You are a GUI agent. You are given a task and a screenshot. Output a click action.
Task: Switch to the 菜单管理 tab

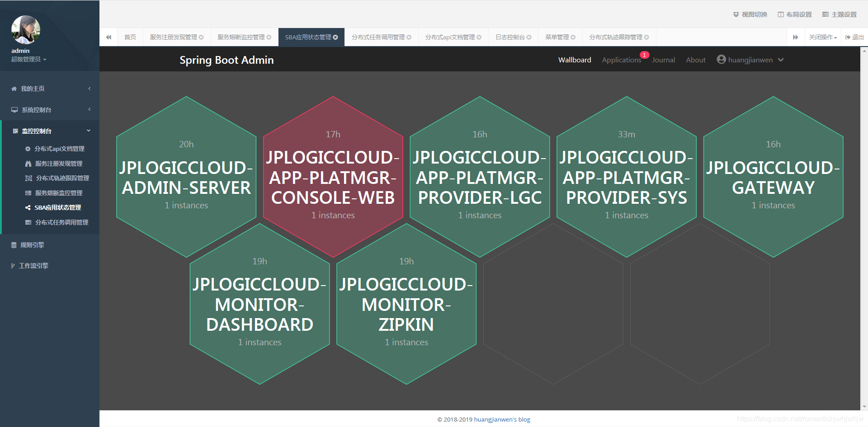coord(557,37)
